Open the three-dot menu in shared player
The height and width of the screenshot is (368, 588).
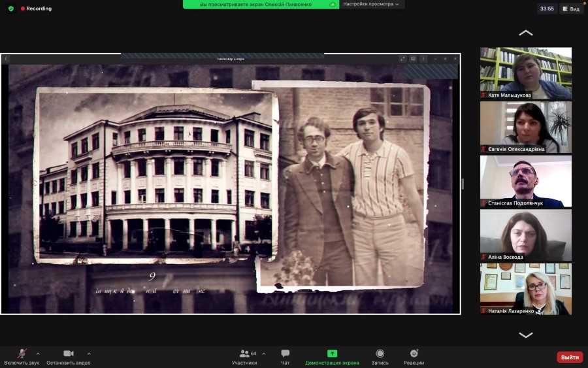click(423, 59)
